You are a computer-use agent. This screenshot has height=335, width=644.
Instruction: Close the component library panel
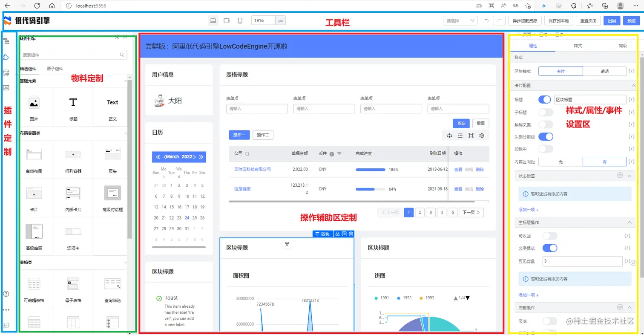click(x=125, y=38)
